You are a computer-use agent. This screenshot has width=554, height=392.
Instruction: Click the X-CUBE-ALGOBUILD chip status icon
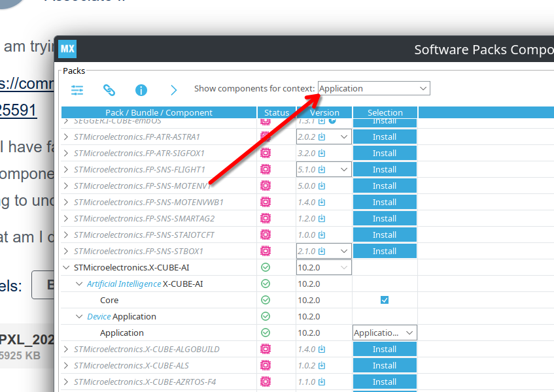click(x=266, y=349)
